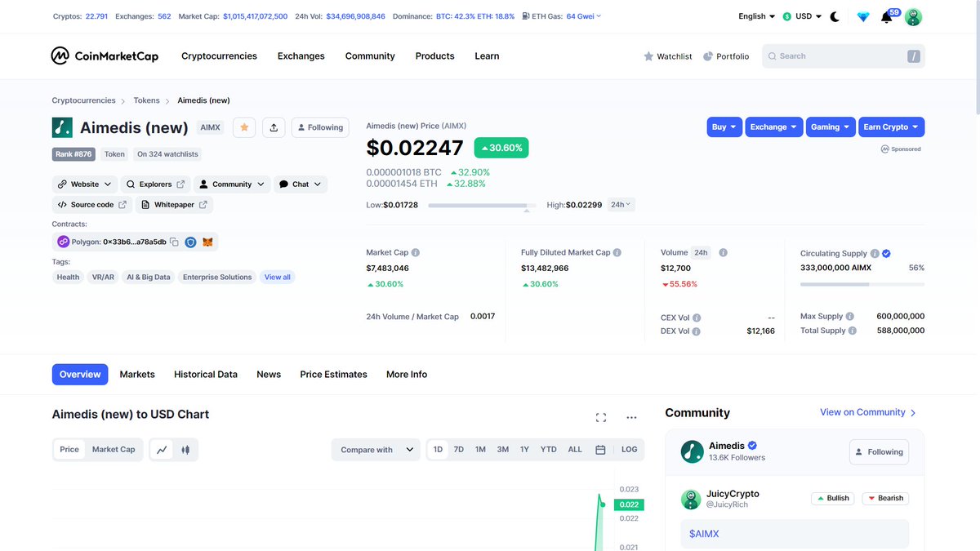
Task: Click the verified checkmark by Circulating Supply
Action: pyautogui.click(x=886, y=254)
